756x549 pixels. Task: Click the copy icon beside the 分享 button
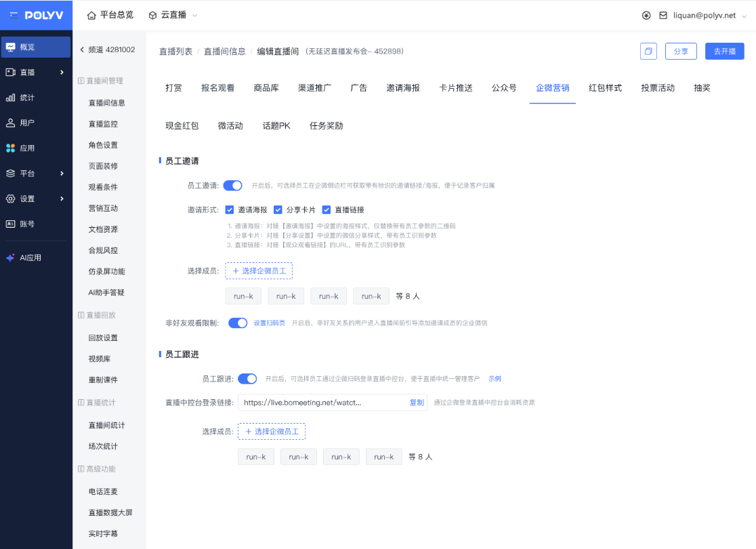(x=648, y=52)
